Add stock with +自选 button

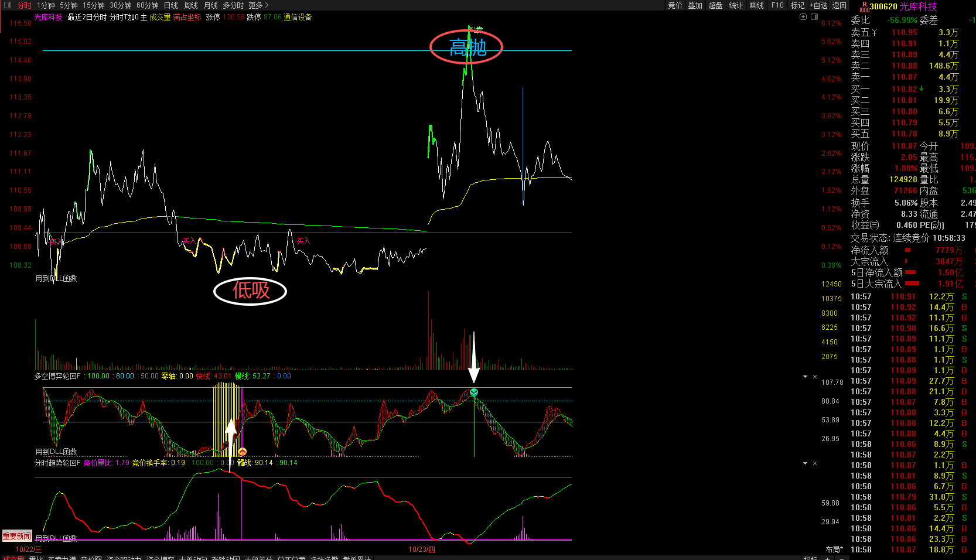pyautogui.click(x=819, y=5)
